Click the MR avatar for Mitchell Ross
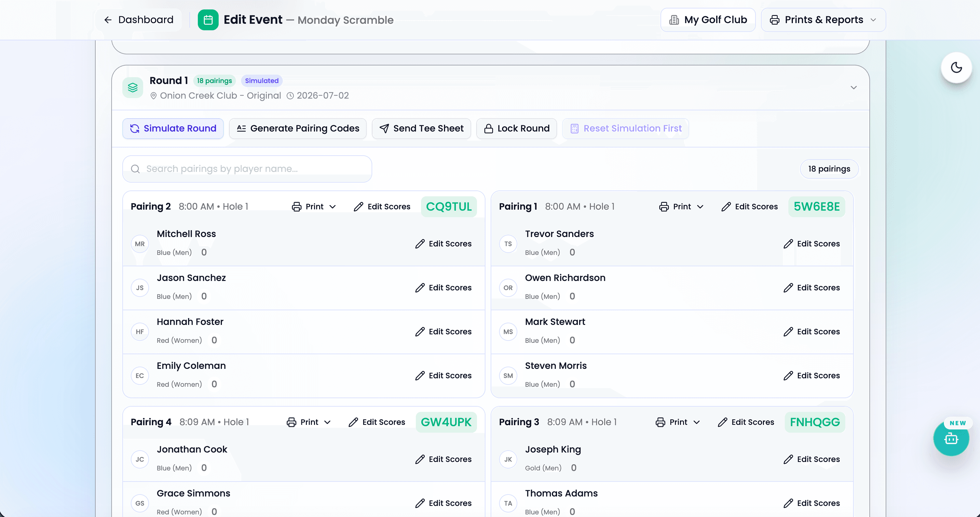This screenshot has height=517, width=980. coord(140,244)
